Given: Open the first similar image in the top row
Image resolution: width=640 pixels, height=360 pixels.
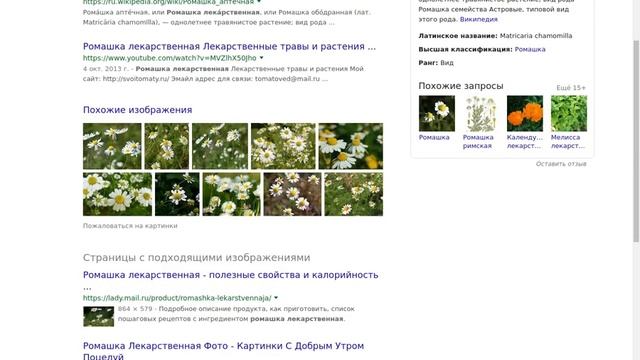Looking at the screenshot, I should tap(112, 146).
